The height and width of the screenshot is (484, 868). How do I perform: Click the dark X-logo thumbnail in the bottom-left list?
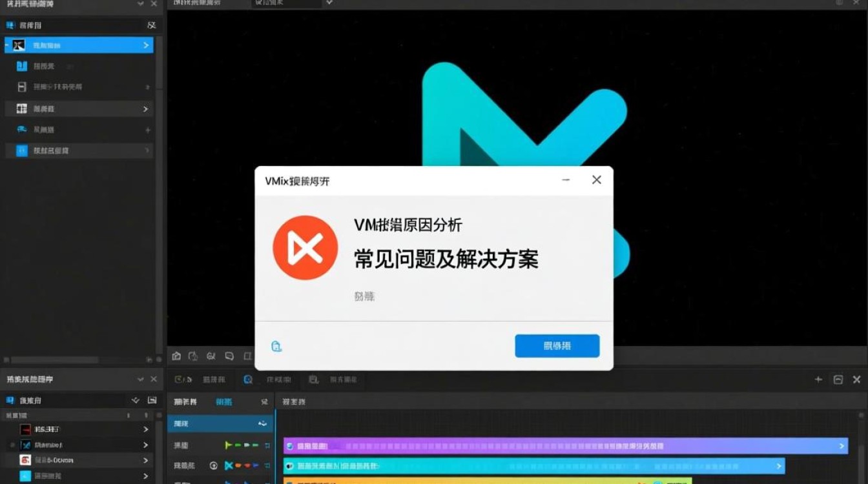pyautogui.click(x=25, y=445)
